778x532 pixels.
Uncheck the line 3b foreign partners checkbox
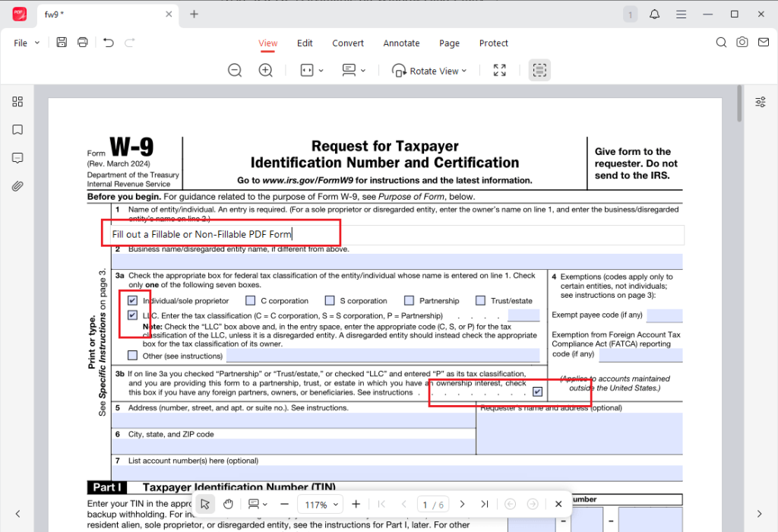537,392
